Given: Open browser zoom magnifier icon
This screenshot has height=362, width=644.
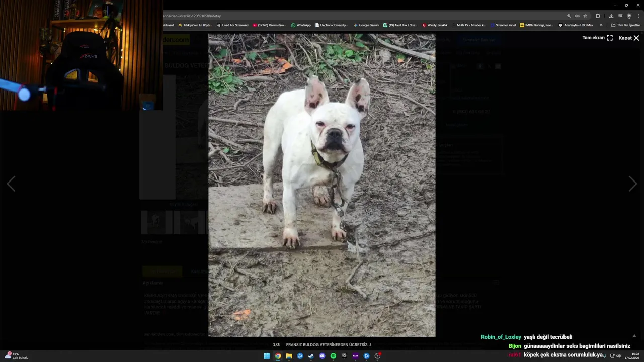Looking at the screenshot, I should click(x=569, y=16).
